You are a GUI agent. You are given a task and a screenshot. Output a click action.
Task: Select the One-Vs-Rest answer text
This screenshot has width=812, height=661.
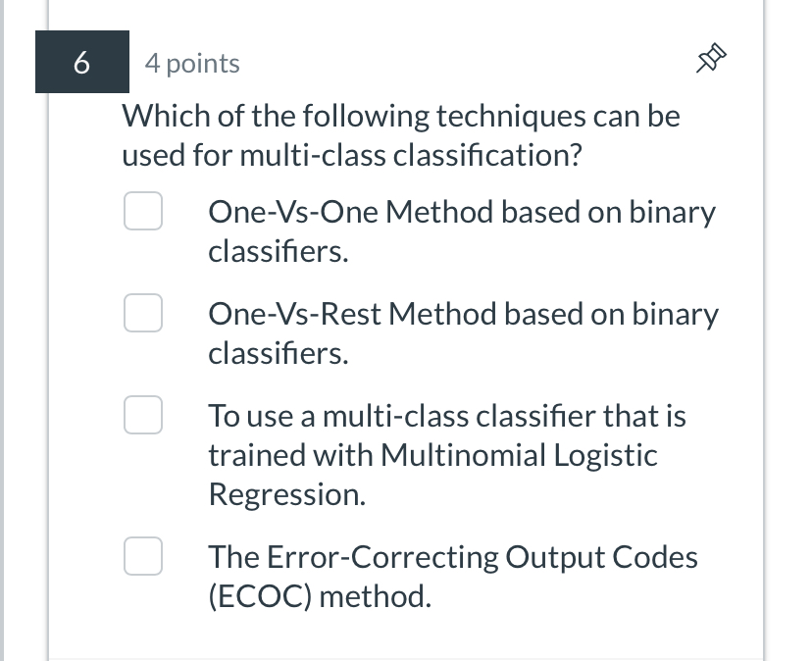pyautogui.click(x=461, y=333)
